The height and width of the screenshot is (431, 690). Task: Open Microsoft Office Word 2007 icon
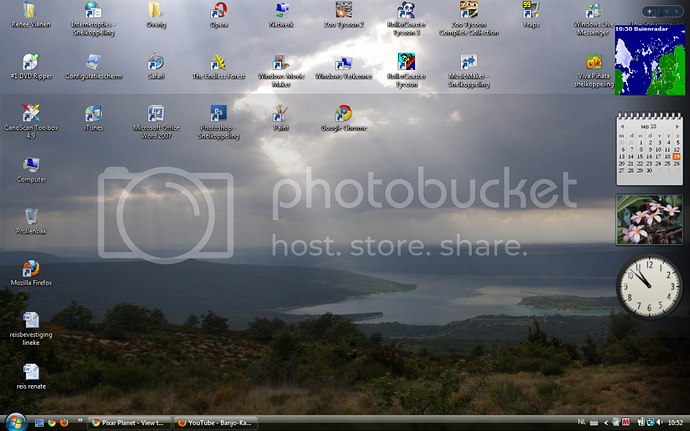pos(156,113)
